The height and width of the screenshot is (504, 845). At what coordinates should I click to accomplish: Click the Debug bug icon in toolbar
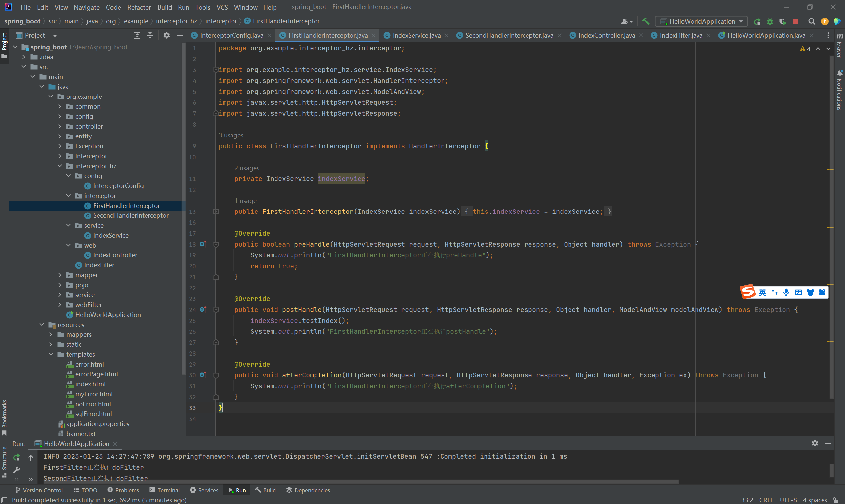click(x=770, y=21)
